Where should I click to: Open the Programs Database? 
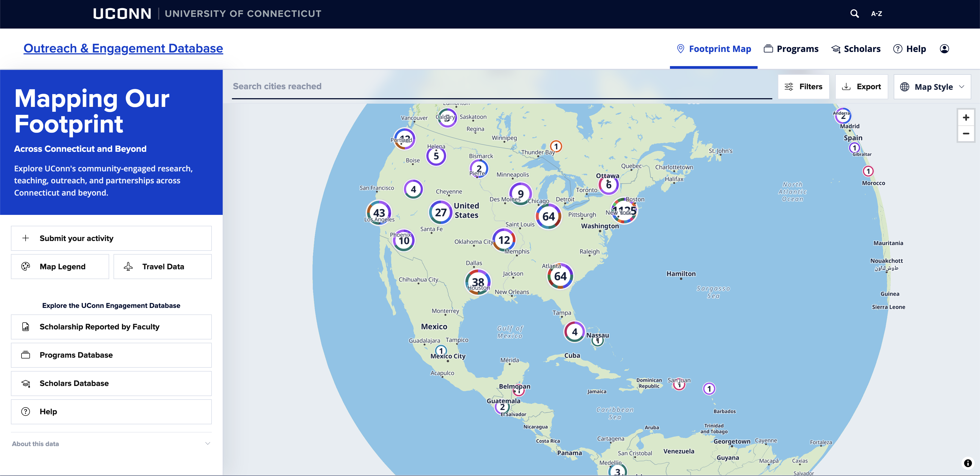pyautogui.click(x=111, y=355)
